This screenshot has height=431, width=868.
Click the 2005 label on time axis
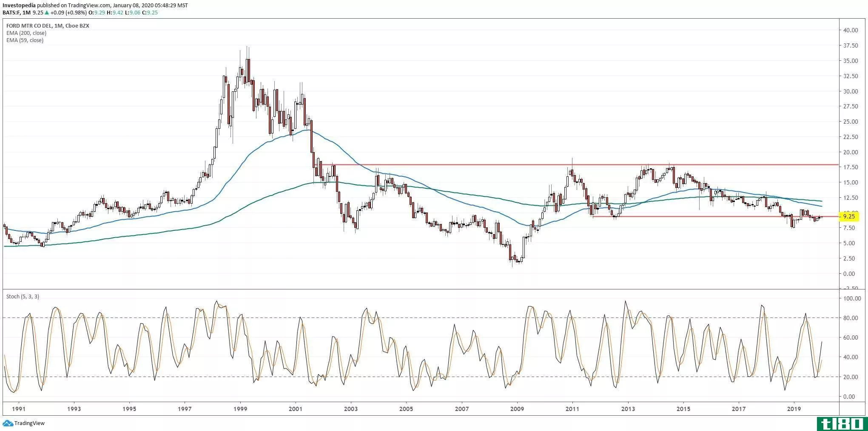pyautogui.click(x=406, y=409)
